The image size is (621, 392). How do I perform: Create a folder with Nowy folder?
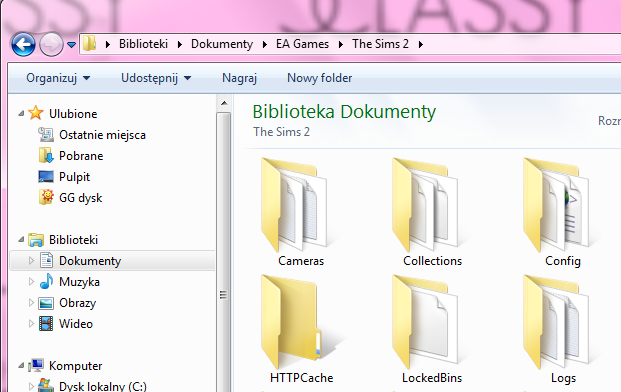pos(319,78)
